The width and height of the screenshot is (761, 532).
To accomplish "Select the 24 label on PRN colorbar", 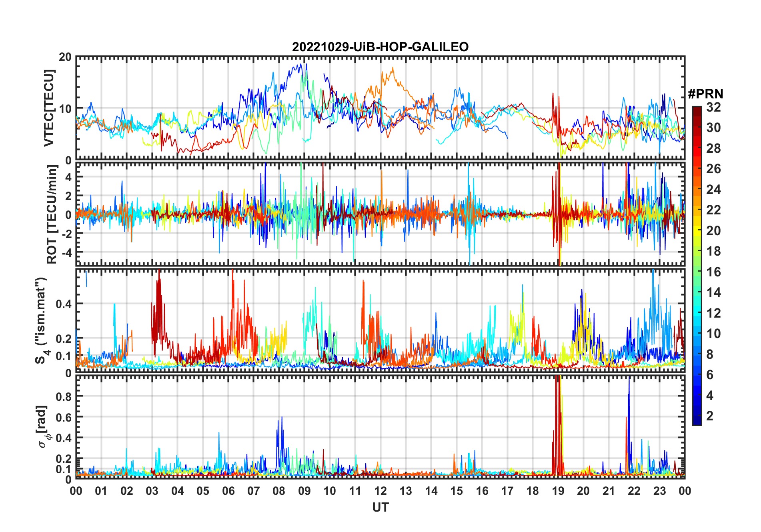I will (713, 189).
